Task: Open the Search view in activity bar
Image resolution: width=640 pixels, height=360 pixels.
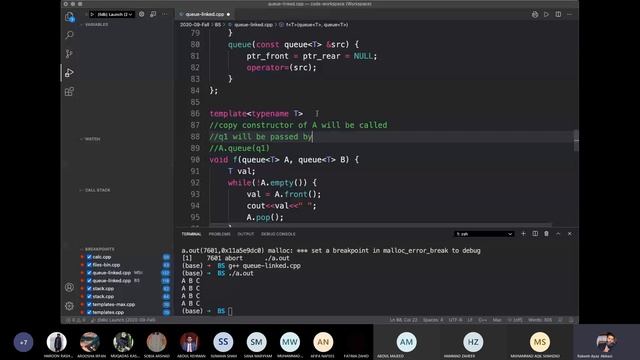Action: pos(69,35)
